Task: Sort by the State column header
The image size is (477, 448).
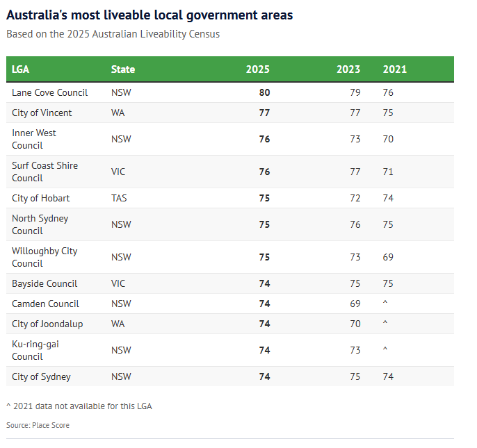Action: click(x=123, y=69)
